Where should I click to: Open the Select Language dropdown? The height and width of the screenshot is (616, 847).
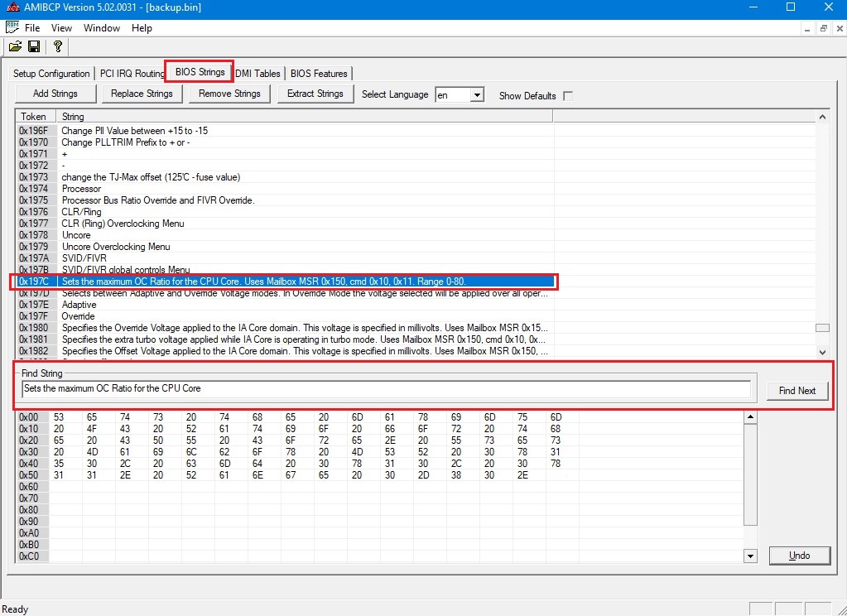coord(476,95)
